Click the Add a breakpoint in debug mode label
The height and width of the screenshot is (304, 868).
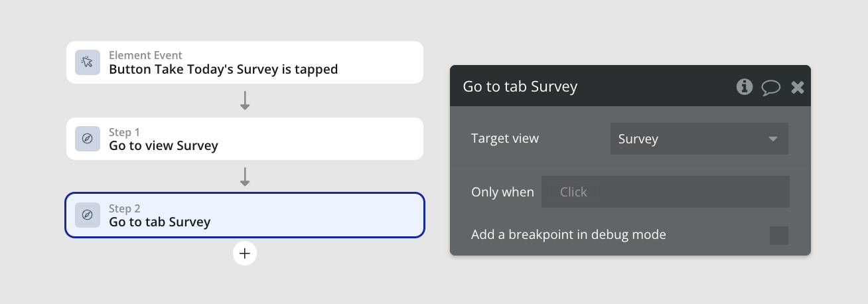[x=569, y=234]
